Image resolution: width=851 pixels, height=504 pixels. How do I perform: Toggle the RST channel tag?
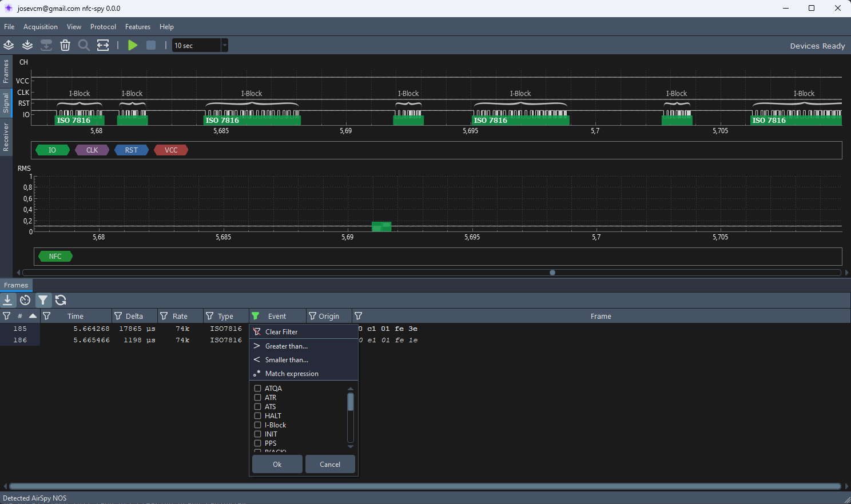click(132, 150)
